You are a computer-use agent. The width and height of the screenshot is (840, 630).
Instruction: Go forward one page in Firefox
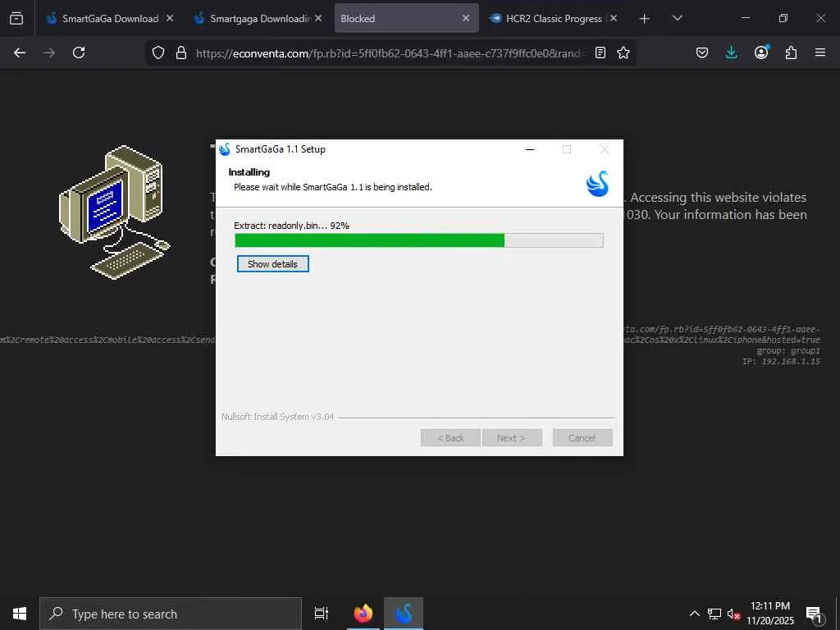(x=49, y=52)
